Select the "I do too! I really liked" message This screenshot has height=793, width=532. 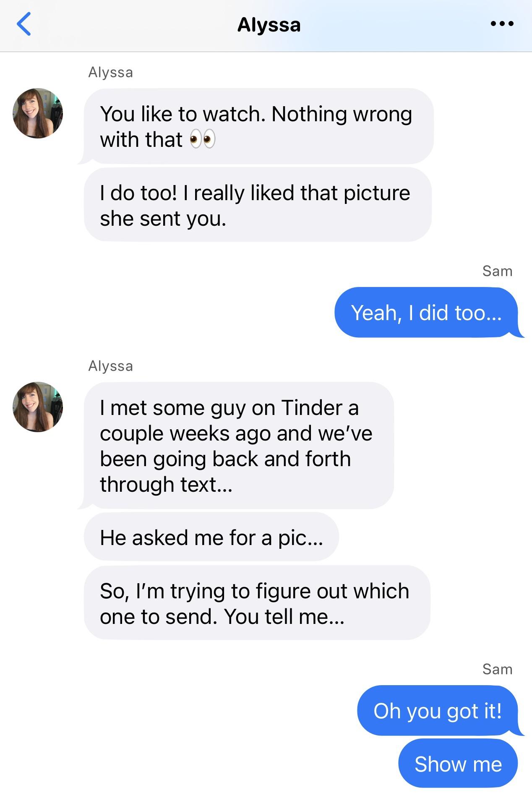(257, 205)
